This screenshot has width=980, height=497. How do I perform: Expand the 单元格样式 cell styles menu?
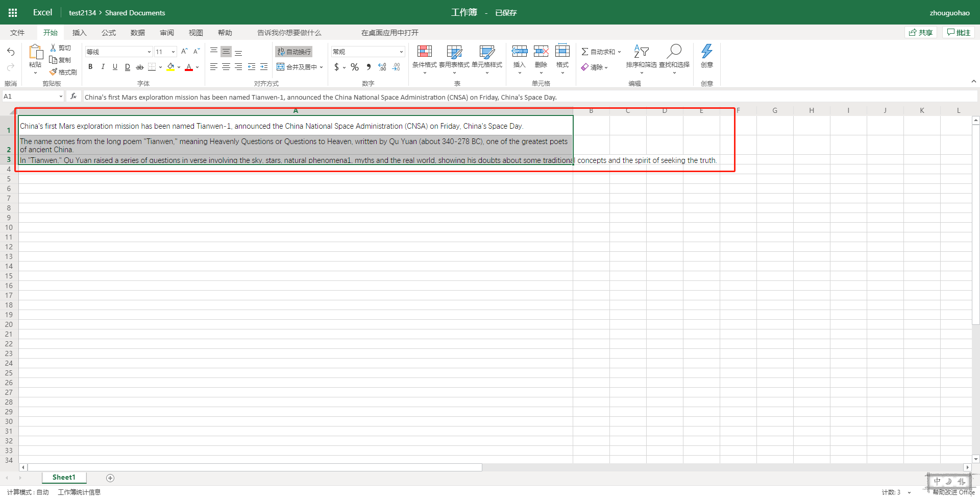487,58
